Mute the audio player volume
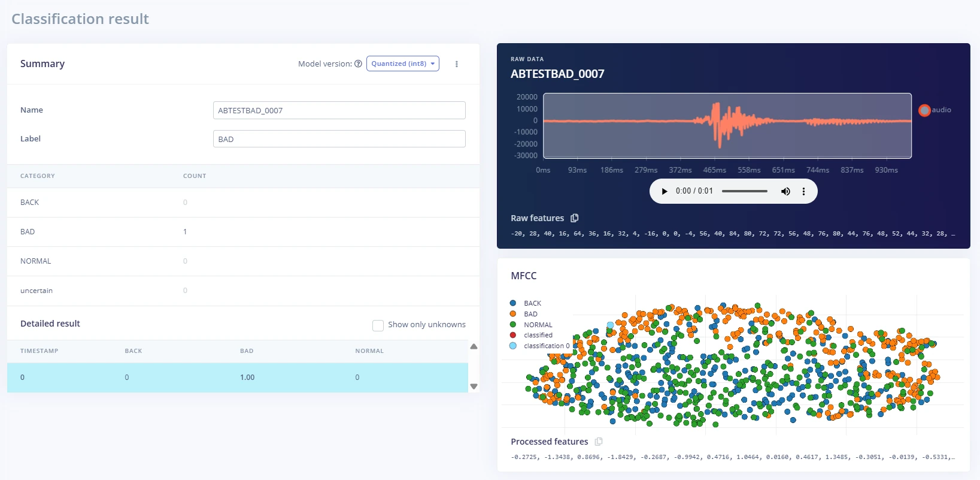980x480 pixels. [x=785, y=191]
